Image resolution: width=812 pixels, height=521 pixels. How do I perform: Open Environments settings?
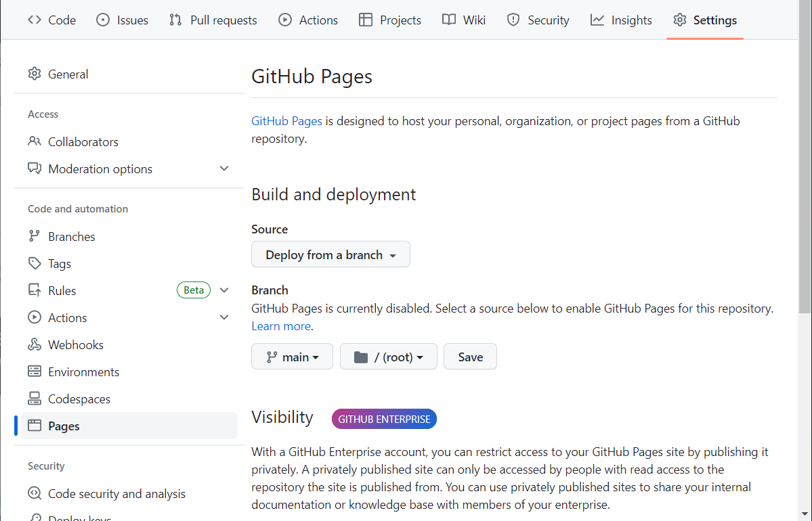click(x=129, y=372)
